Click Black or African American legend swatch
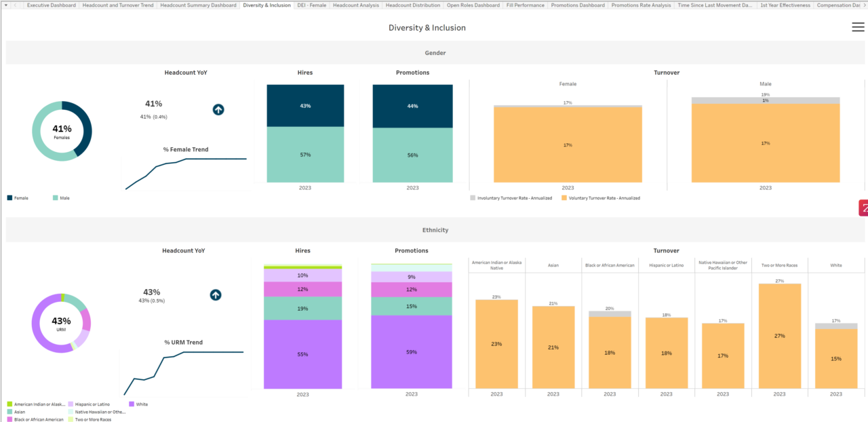 [x=9, y=419]
